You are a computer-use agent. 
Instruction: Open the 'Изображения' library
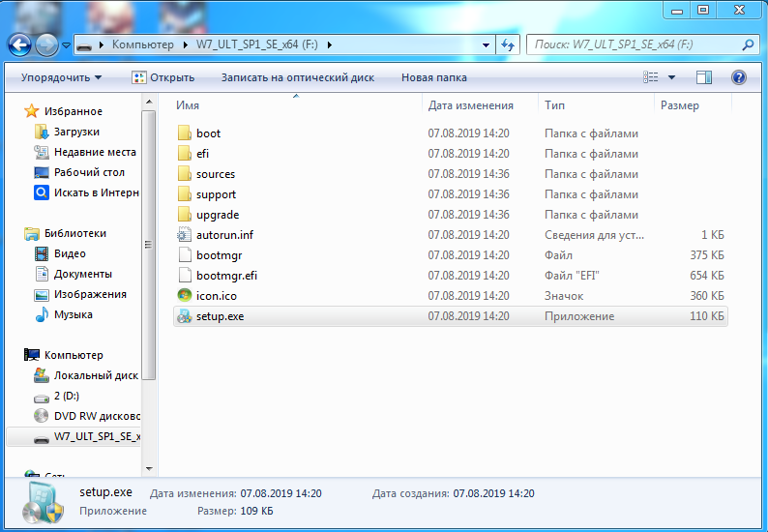click(x=90, y=294)
